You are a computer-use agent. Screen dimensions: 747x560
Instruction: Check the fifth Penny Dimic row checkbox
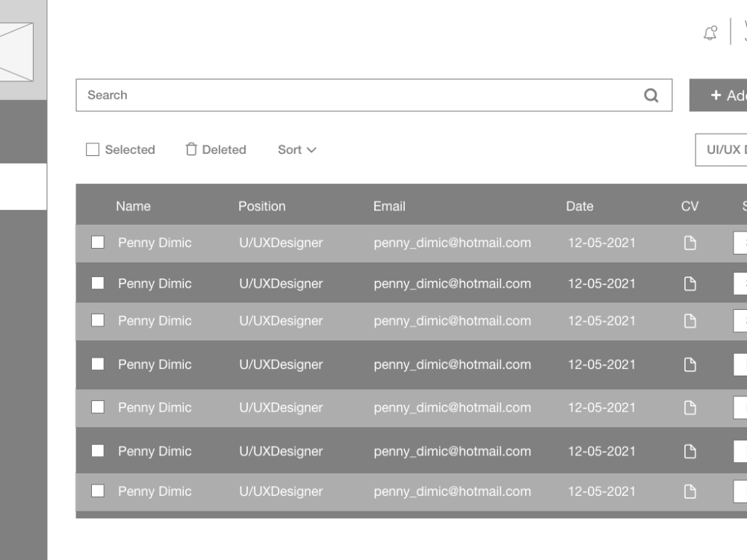coord(98,407)
